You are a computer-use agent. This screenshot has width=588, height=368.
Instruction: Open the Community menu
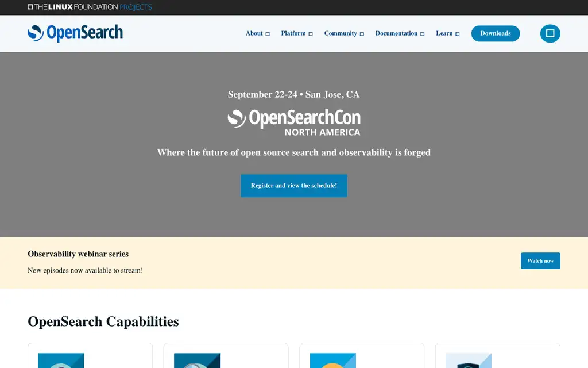(x=341, y=33)
